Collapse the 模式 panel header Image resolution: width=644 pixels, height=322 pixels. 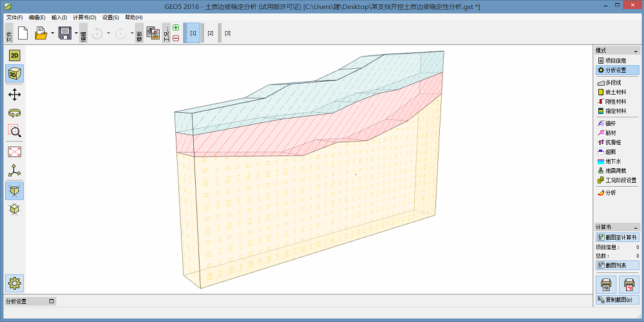pos(636,50)
